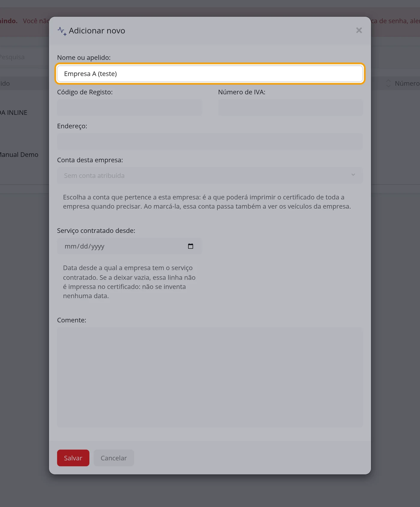Screen dimensions: 420x507
Task: Select the Endereço text field
Action: pyautogui.click(x=210, y=141)
